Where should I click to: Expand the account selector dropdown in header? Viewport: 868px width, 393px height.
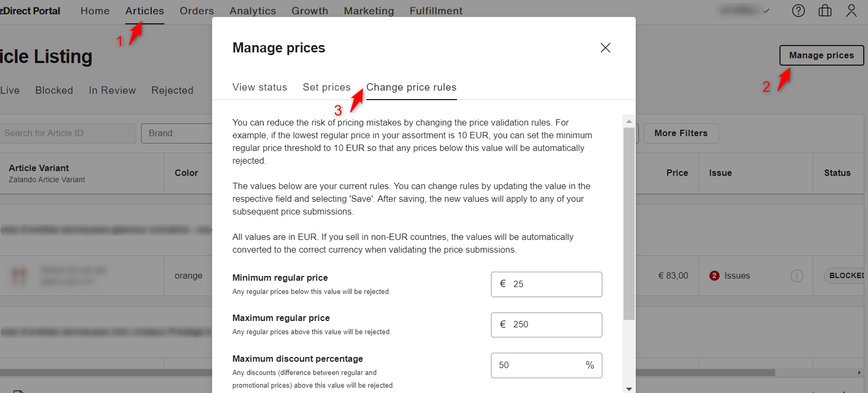coord(744,11)
